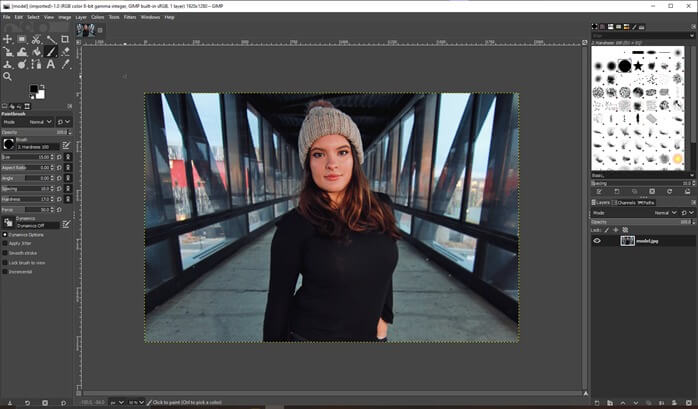Select the Warp Transform tool

(x=22, y=52)
